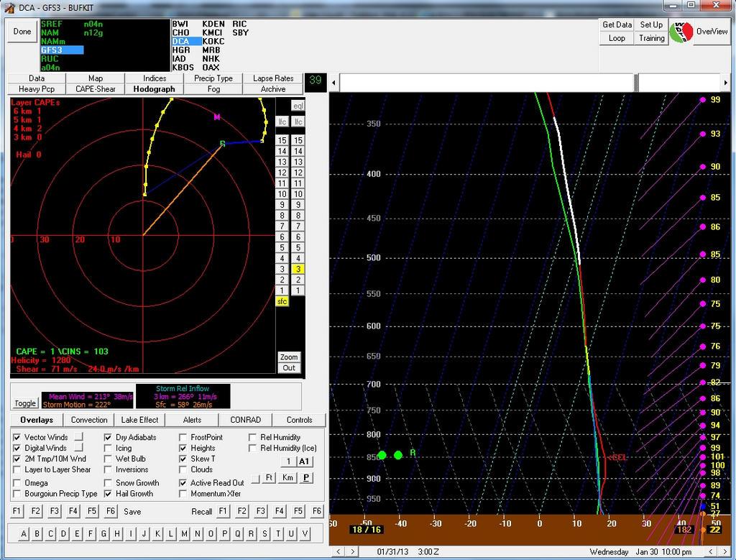The image size is (736, 560).
Task: Switch to the Data tab
Action: (x=37, y=78)
